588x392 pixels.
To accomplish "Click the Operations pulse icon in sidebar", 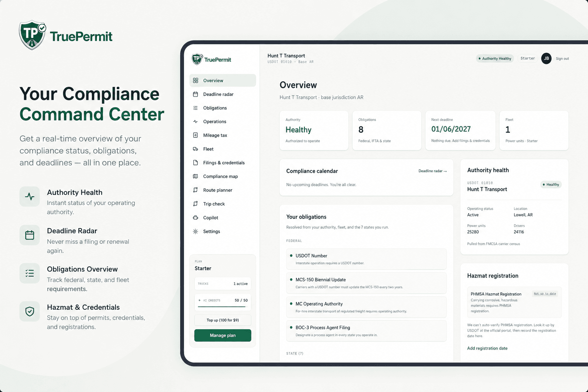I will click(x=196, y=122).
